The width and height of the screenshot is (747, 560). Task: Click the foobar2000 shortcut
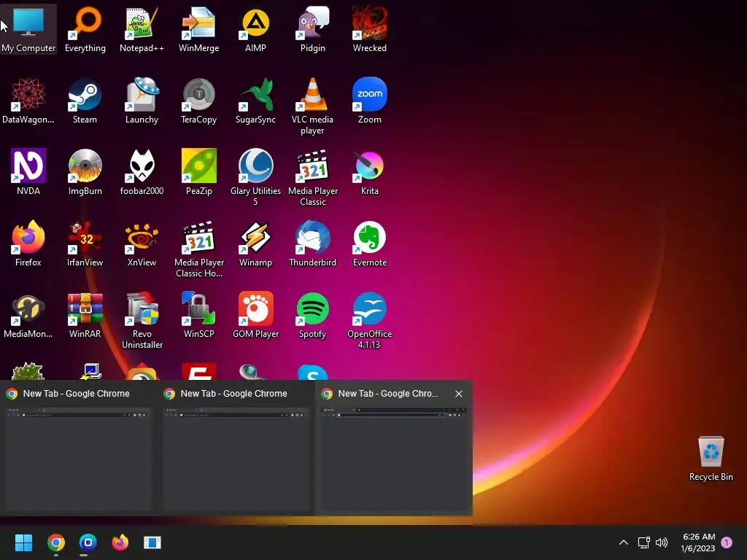click(142, 172)
